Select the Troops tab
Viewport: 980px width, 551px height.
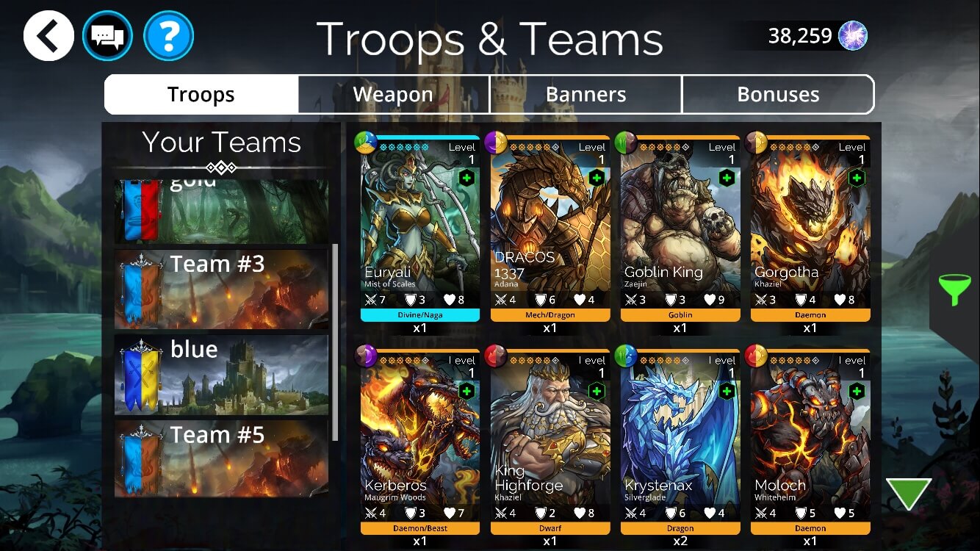click(201, 95)
